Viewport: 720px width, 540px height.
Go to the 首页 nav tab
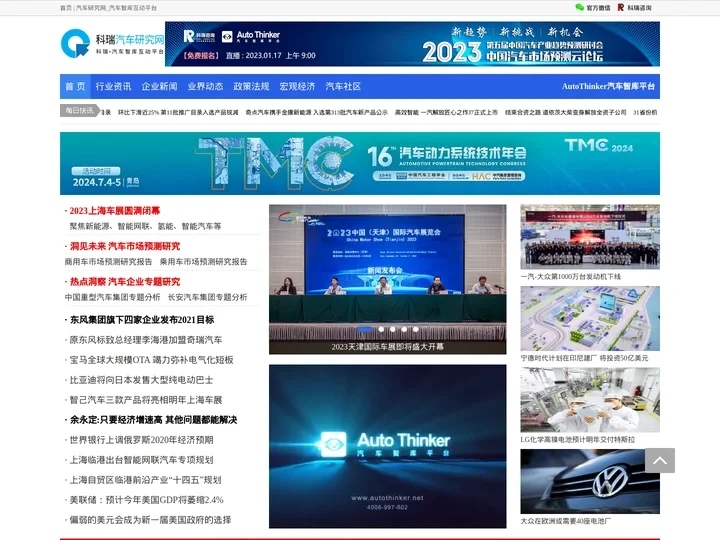point(75,86)
